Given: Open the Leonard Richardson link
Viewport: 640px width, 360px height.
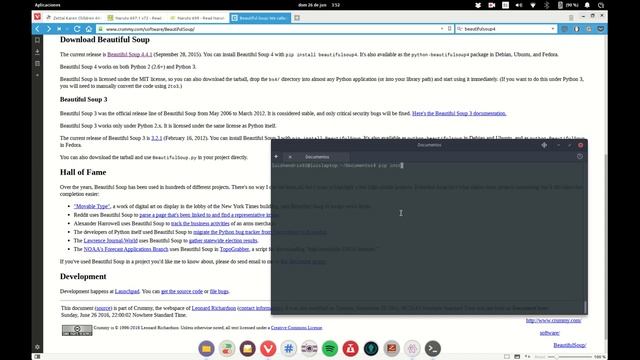Looking at the screenshot, I should coord(213,308).
